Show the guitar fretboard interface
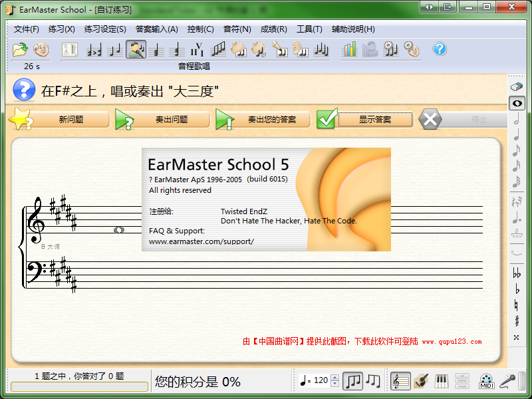The height and width of the screenshot is (399, 532). pos(420,381)
